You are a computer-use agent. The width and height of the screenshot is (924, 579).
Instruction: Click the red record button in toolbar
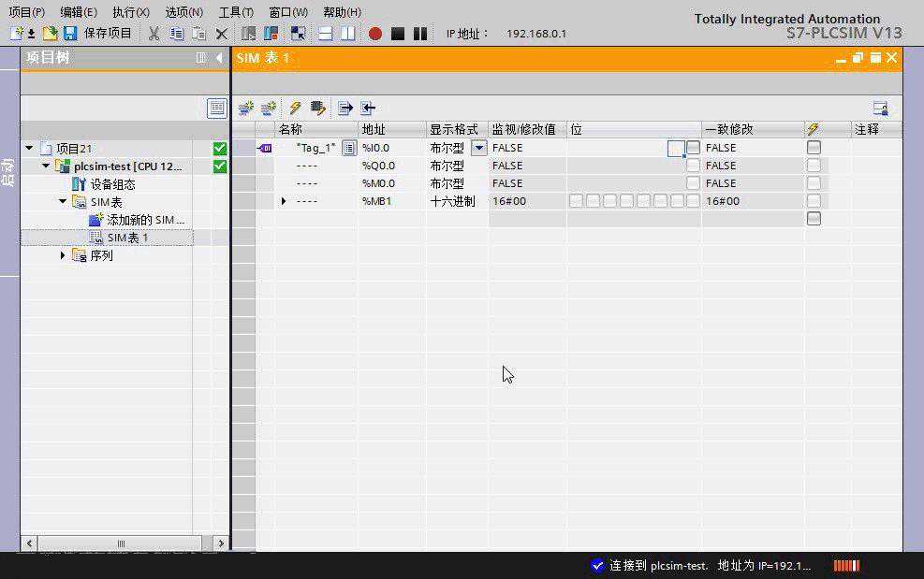tap(374, 34)
